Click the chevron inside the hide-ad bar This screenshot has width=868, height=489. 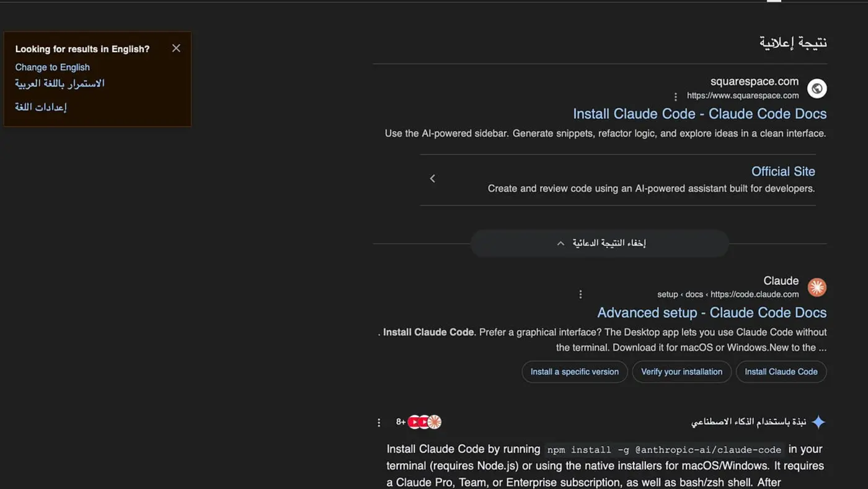tap(560, 243)
